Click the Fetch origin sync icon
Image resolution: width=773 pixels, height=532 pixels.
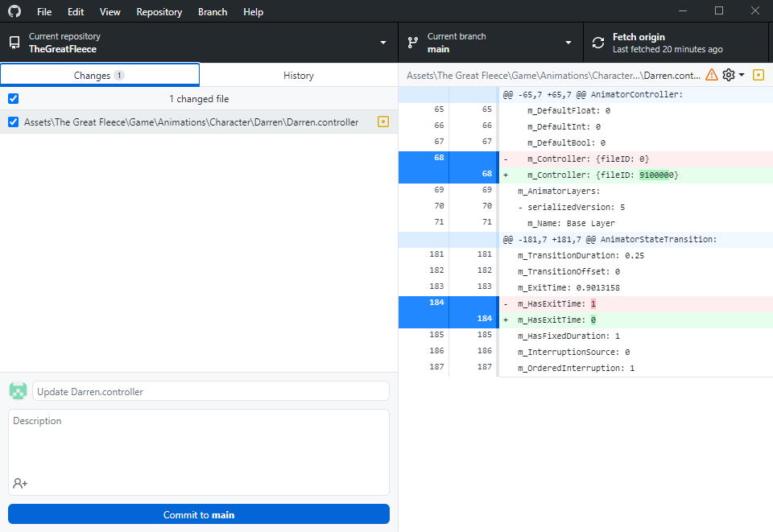pyautogui.click(x=598, y=43)
